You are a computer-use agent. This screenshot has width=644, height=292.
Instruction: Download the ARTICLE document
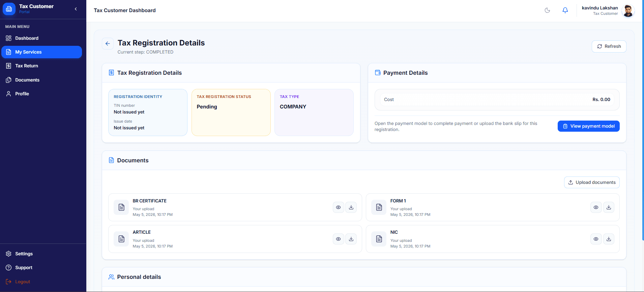[x=351, y=239]
